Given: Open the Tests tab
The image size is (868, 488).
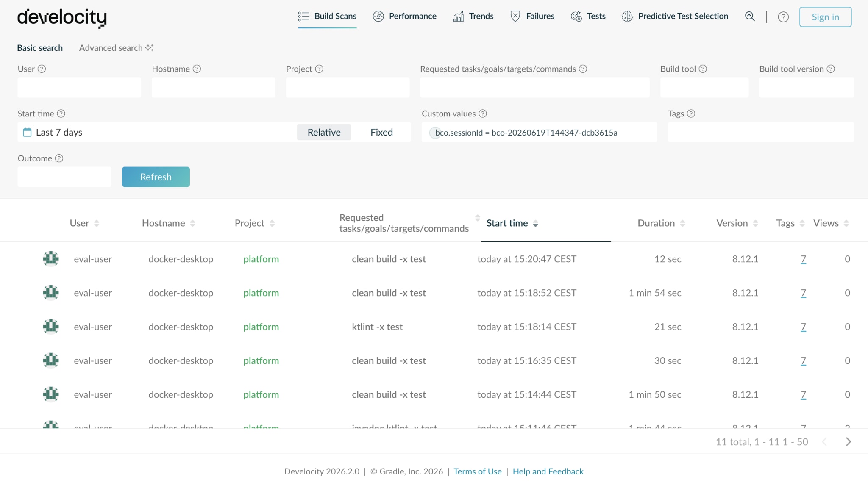Looking at the screenshot, I should tap(588, 17).
